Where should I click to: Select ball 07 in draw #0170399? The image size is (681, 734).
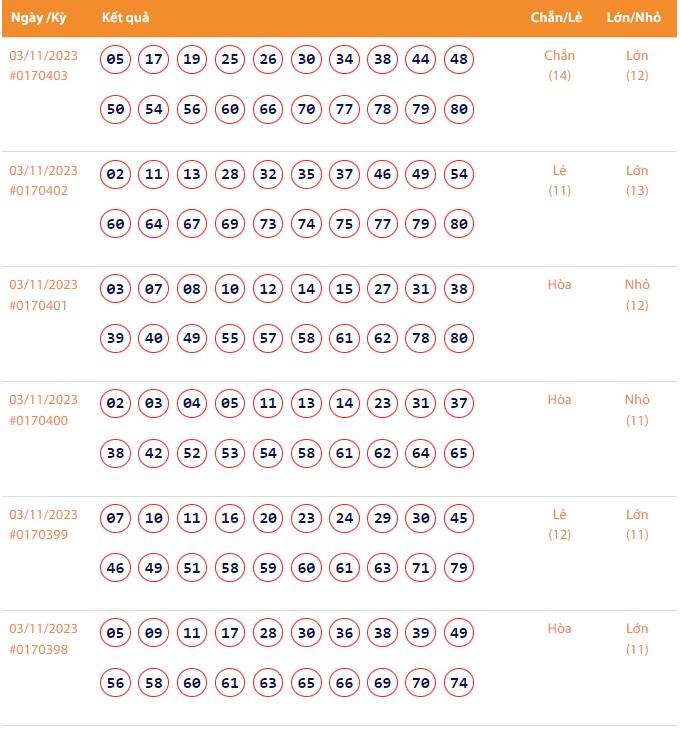(116, 519)
